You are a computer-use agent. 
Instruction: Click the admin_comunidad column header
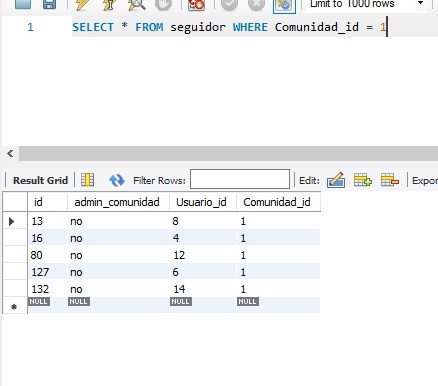pos(118,202)
